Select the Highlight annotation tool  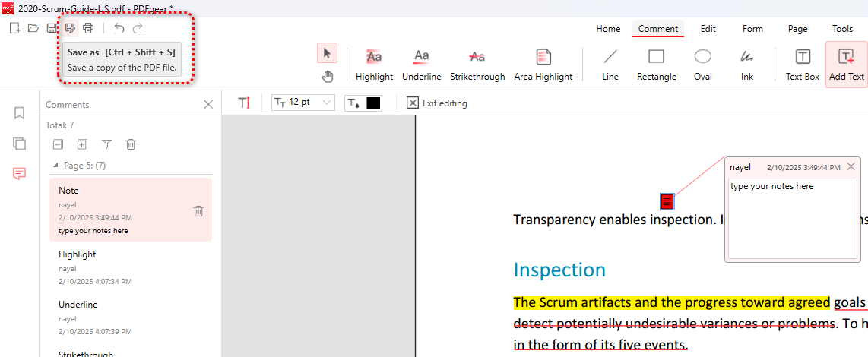click(374, 65)
